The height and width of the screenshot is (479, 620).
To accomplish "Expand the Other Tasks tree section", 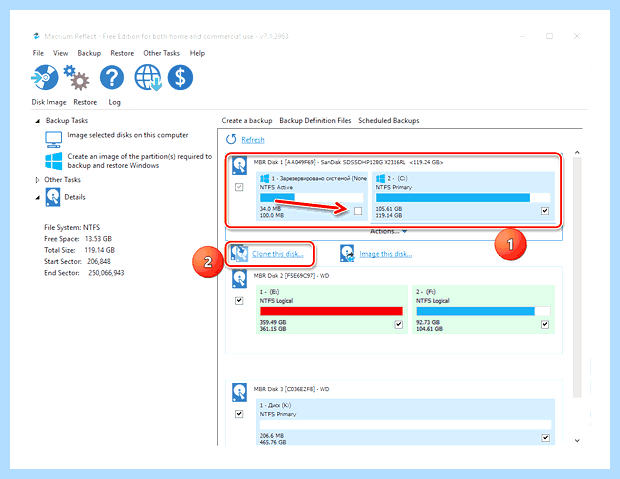I will pos(37,180).
